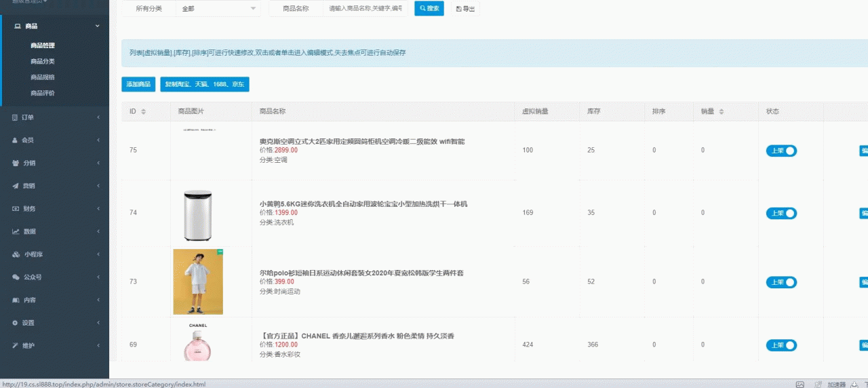Click the 公众号 WeChat icon in sidebar

click(16, 277)
